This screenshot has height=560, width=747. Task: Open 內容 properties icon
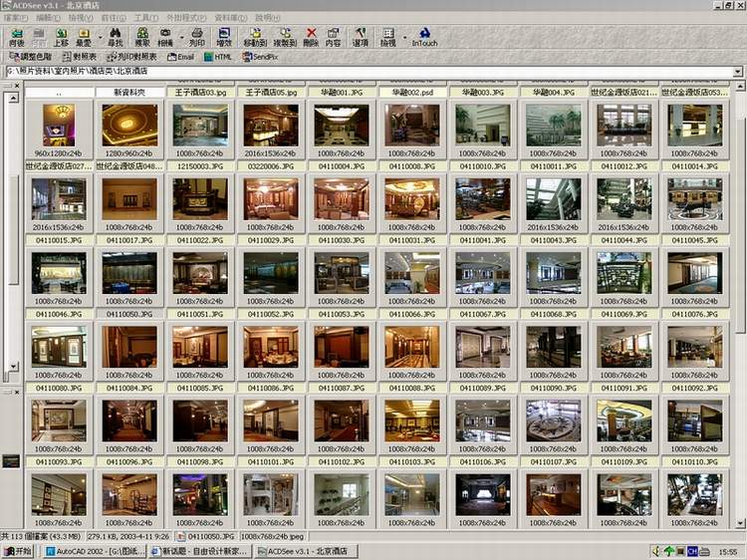(x=333, y=37)
